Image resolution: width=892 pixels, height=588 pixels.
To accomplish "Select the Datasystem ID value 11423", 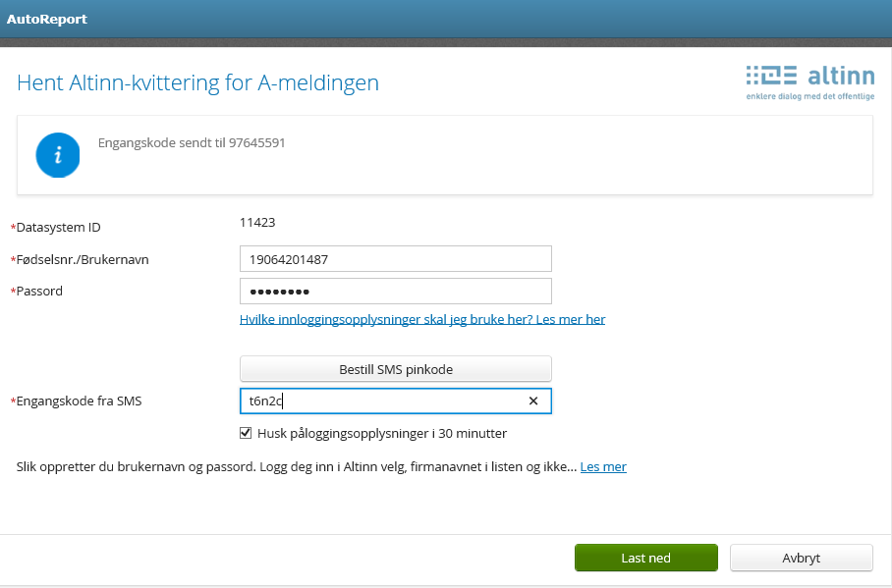I will coord(257,223).
